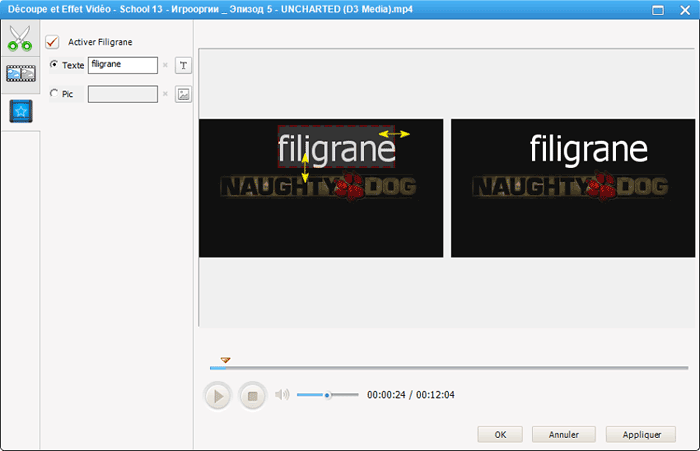
Task: Clear the watermark text with the x
Action: pyautogui.click(x=165, y=65)
